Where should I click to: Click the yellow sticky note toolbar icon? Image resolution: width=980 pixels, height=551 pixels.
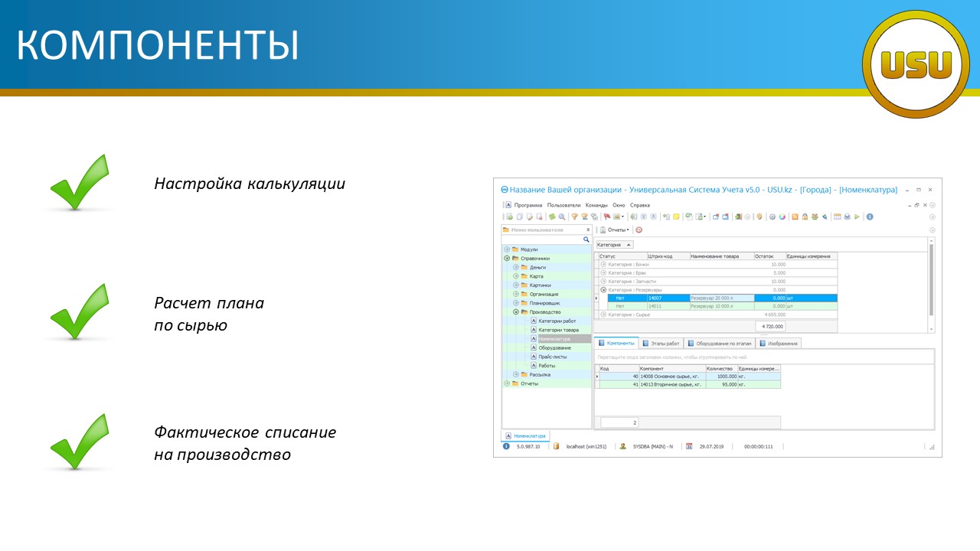click(x=676, y=217)
